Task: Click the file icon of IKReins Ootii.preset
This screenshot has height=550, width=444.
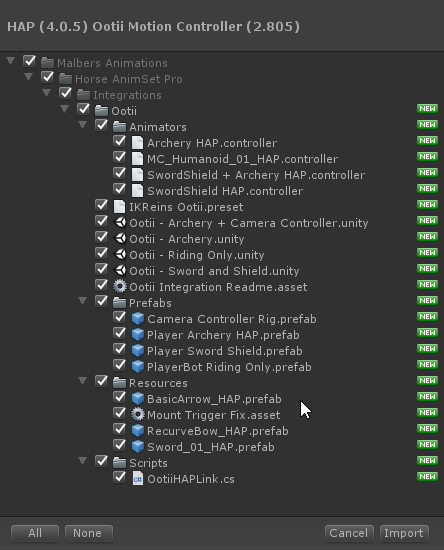Action: click(120, 207)
